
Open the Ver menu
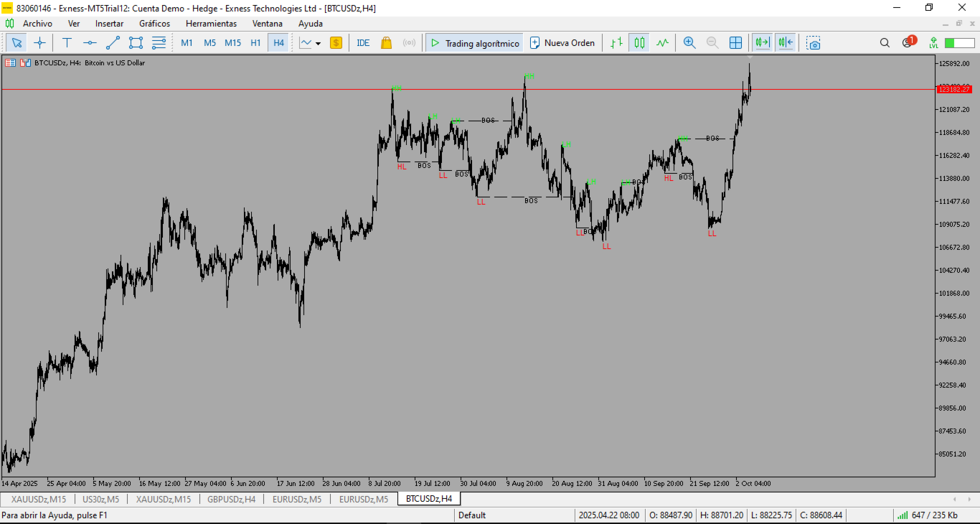(74, 23)
